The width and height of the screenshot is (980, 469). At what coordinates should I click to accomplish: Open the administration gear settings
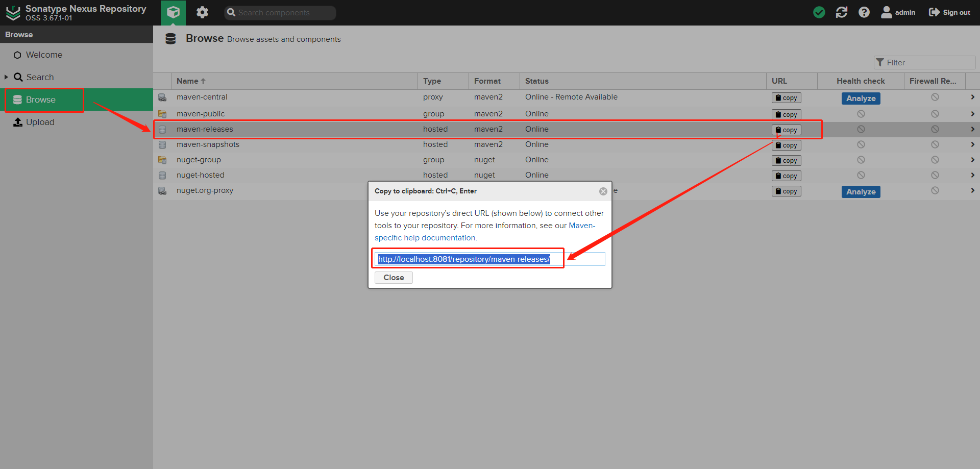(x=203, y=12)
